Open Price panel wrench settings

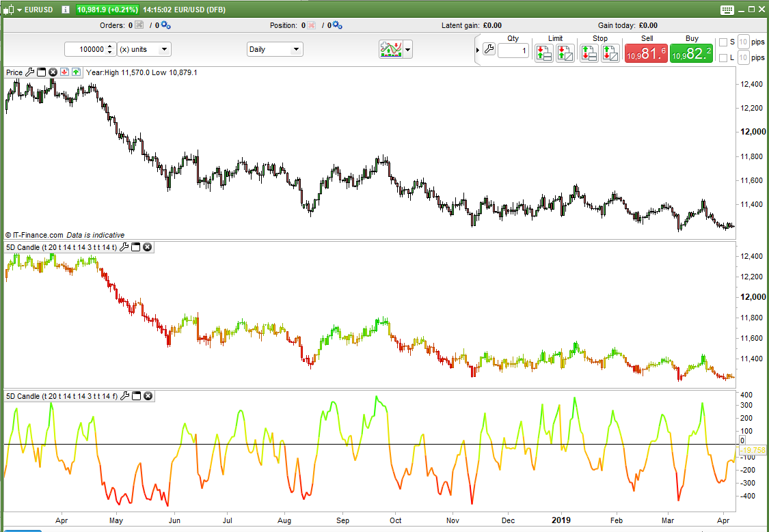coord(29,72)
